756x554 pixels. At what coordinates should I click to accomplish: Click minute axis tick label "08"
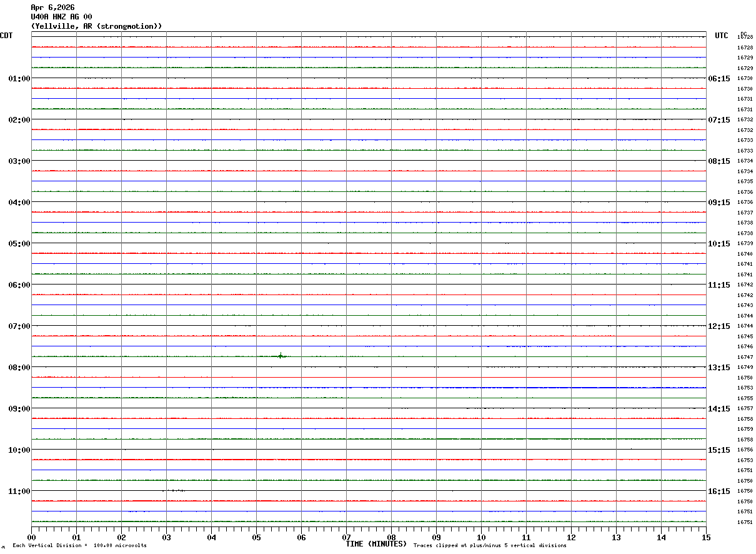click(x=391, y=538)
